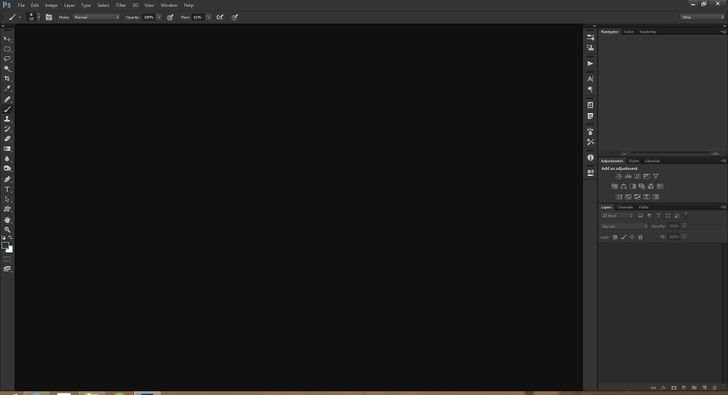Screen dimensions: 728x395
Task: Toggle Quick Mask mode
Action: coord(7,259)
